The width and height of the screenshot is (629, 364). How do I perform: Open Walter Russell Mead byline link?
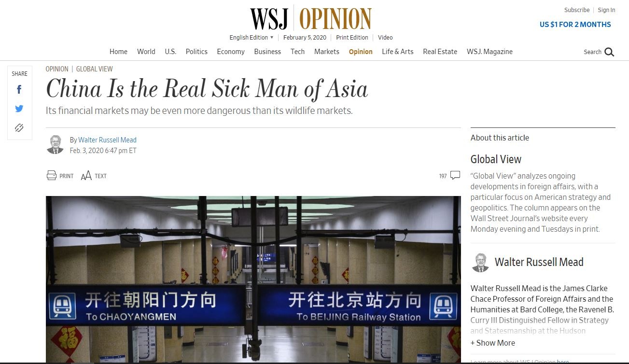point(107,140)
